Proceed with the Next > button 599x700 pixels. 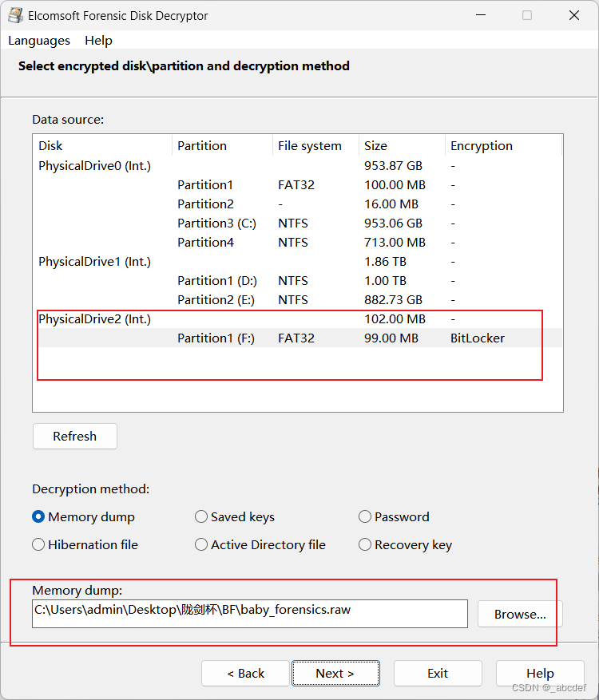(x=335, y=673)
